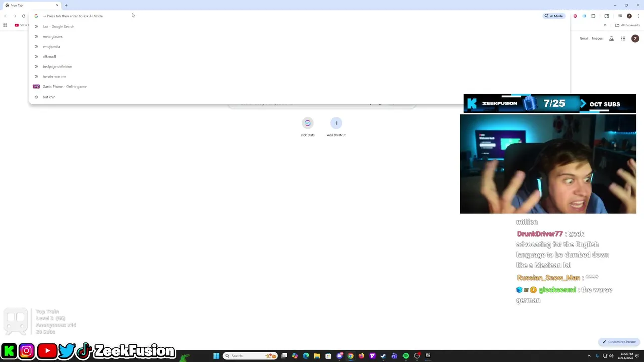Image resolution: width=644 pixels, height=362 pixels.
Task: Go forward with the forward arrow
Action: point(15,16)
